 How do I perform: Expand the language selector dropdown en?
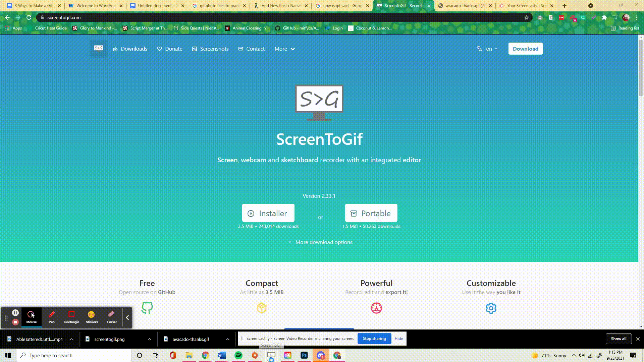(x=487, y=49)
